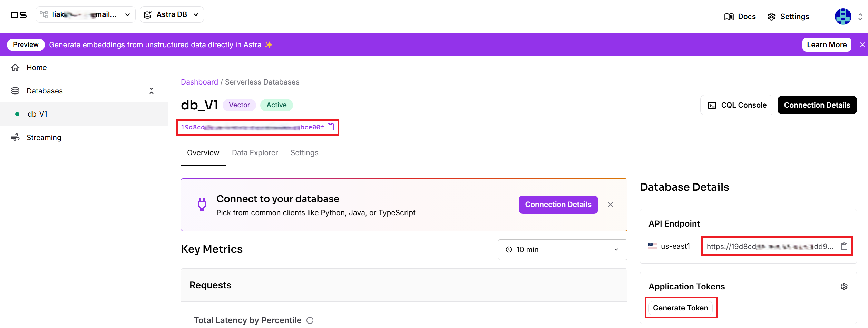Click the us-east1 region label

[x=675, y=246]
